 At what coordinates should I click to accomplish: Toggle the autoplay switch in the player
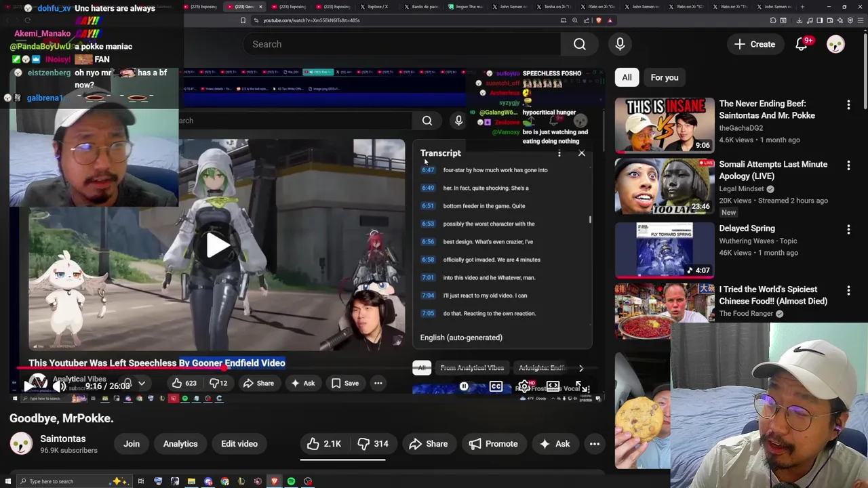[x=464, y=386]
